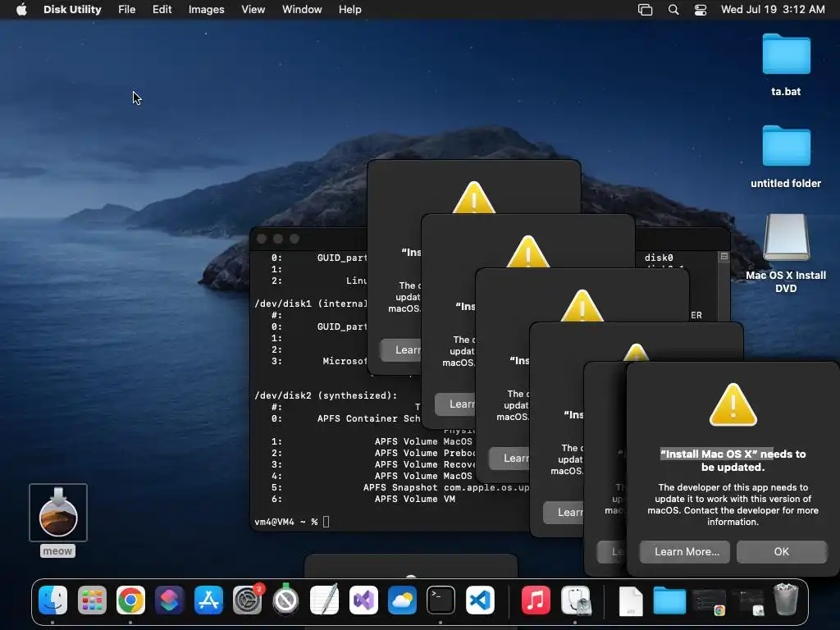840x630 pixels.
Task: Open Terminal from the Dock
Action: point(441,600)
